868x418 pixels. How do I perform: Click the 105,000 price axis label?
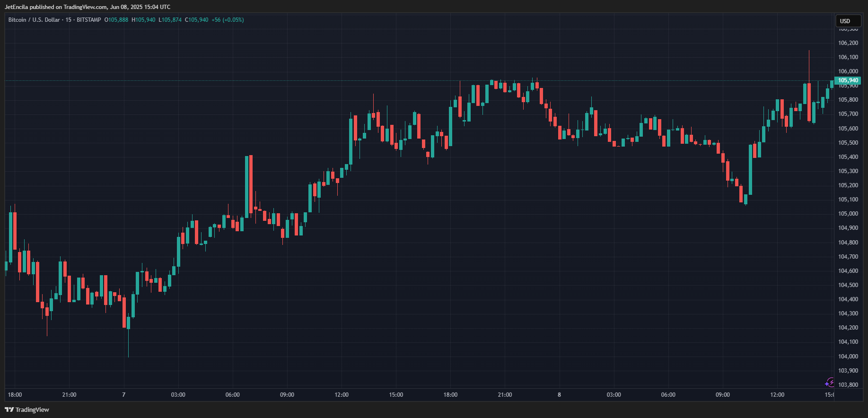click(x=848, y=214)
